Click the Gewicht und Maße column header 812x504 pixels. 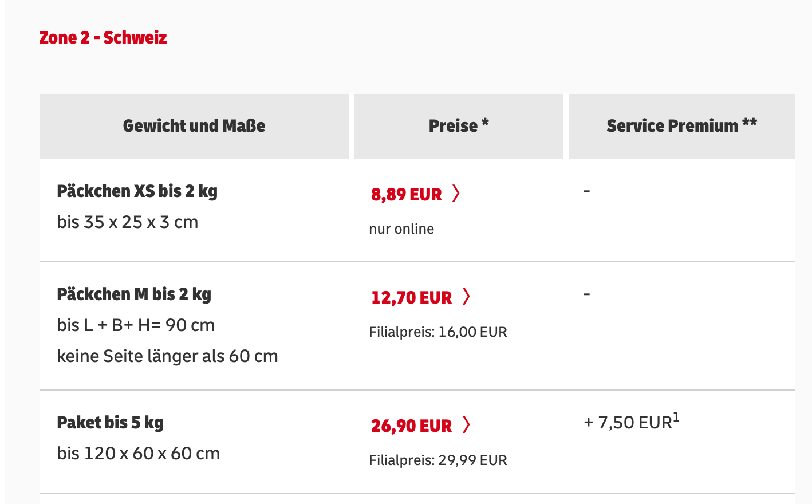pos(194,126)
